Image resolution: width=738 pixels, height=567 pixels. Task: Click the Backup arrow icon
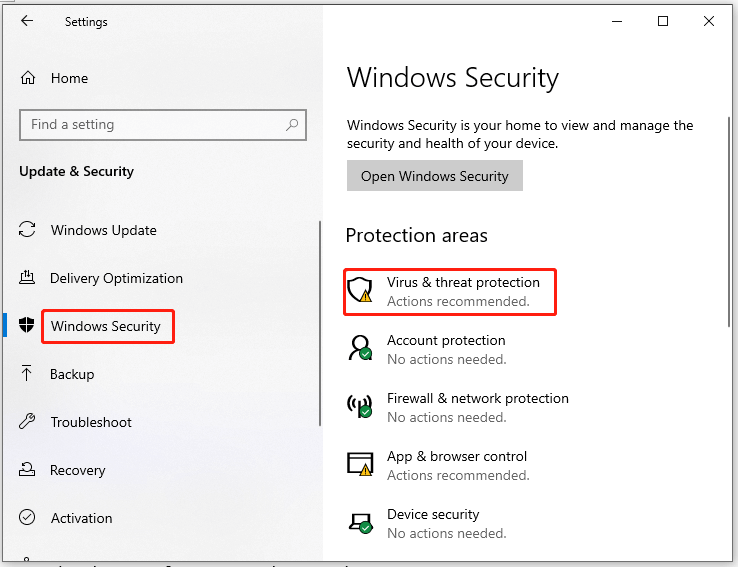(x=28, y=374)
